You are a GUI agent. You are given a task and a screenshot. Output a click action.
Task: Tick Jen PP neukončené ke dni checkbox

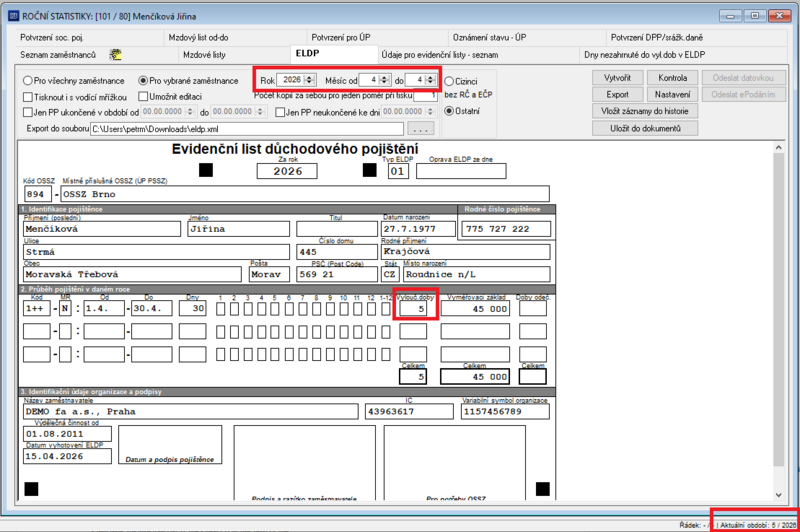280,112
